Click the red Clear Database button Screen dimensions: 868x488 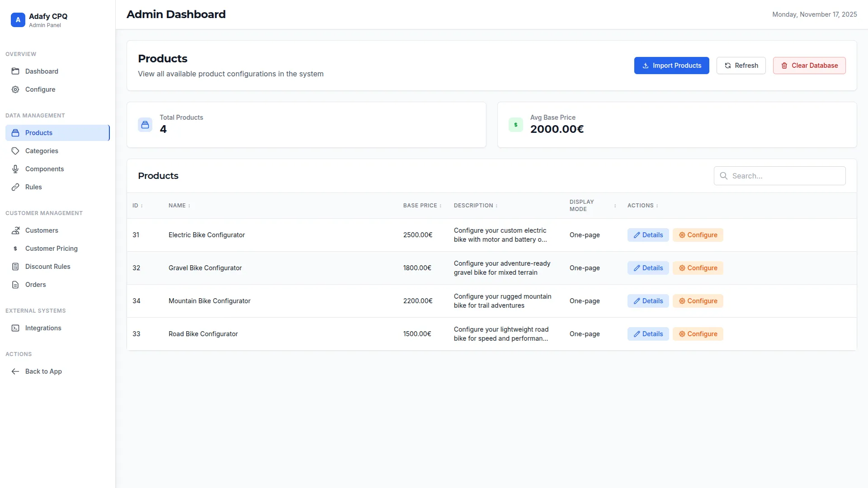pyautogui.click(x=809, y=66)
